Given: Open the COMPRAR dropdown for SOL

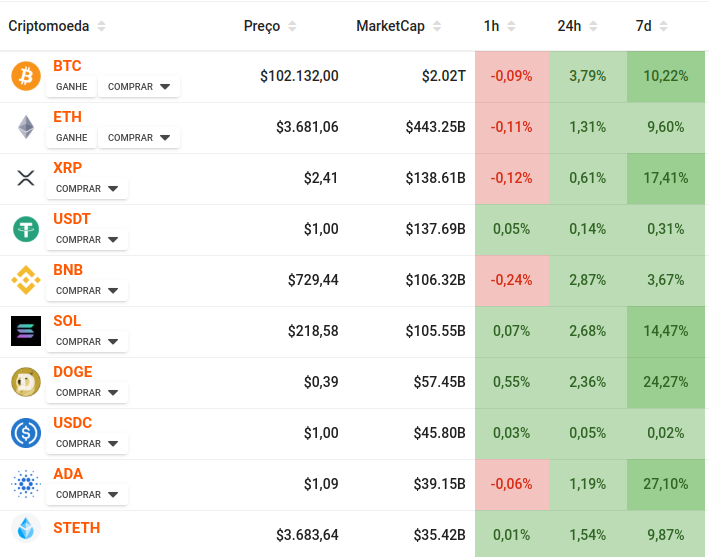Looking at the screenshot, I should coord(87,342).
